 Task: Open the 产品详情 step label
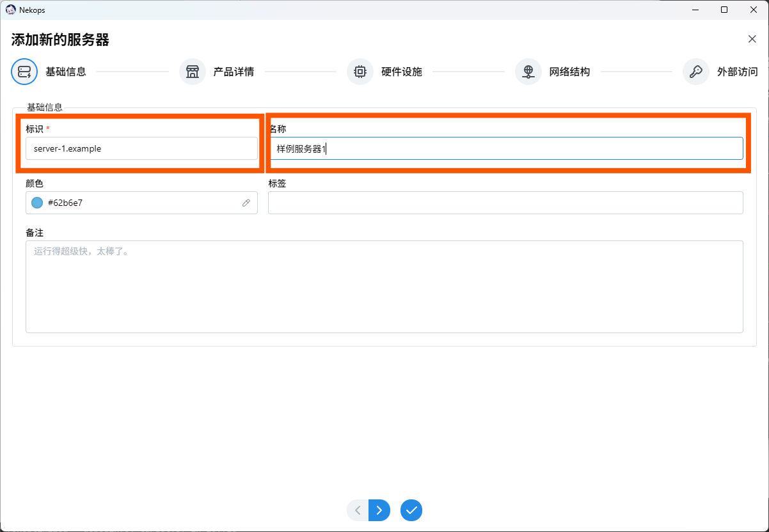(x=234, y=72)
